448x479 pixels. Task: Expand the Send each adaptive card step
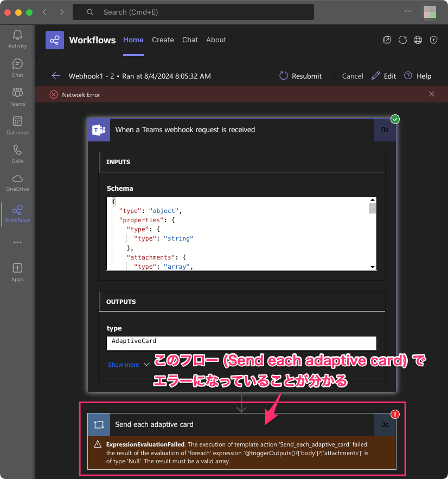241,425
